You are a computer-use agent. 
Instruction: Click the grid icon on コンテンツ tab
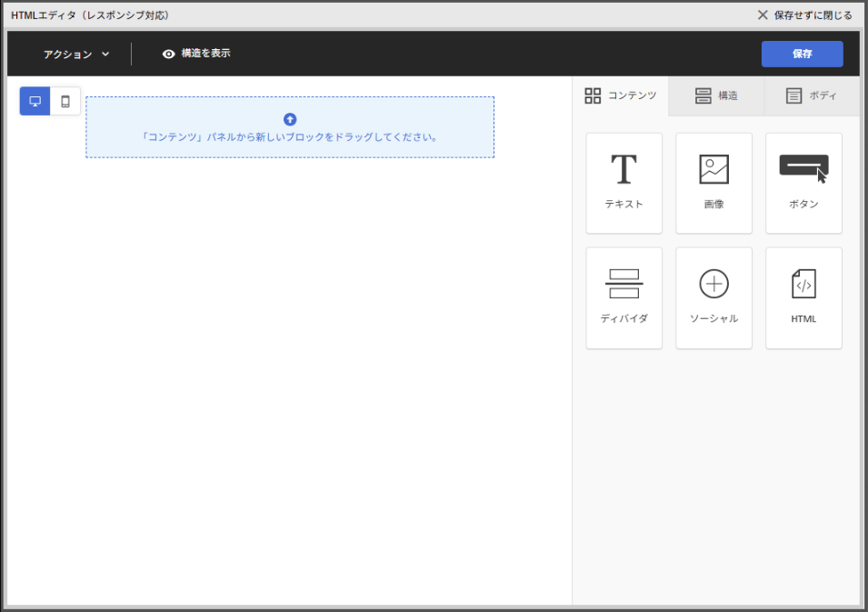(x=593, y=95)
